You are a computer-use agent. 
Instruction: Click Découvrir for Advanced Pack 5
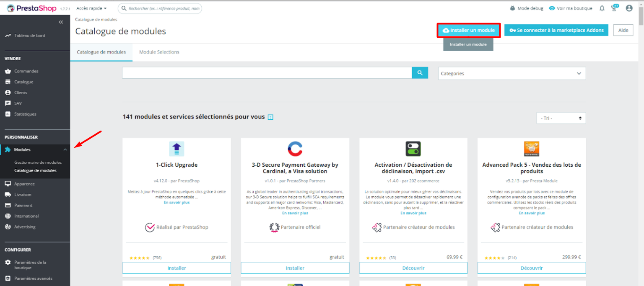532,268
